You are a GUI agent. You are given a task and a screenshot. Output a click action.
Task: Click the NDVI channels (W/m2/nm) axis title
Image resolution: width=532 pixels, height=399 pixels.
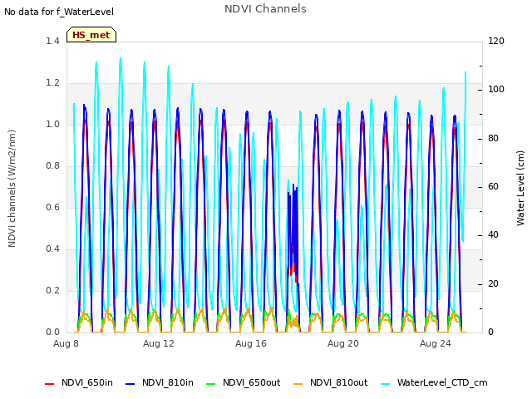(12, 189)
